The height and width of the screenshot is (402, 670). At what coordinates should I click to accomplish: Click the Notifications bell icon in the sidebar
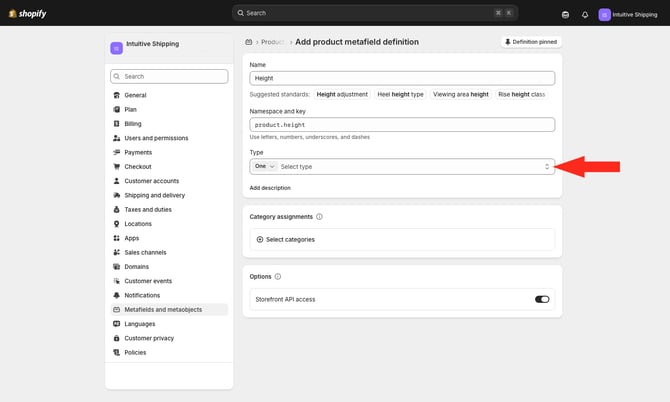click(116, 296)
